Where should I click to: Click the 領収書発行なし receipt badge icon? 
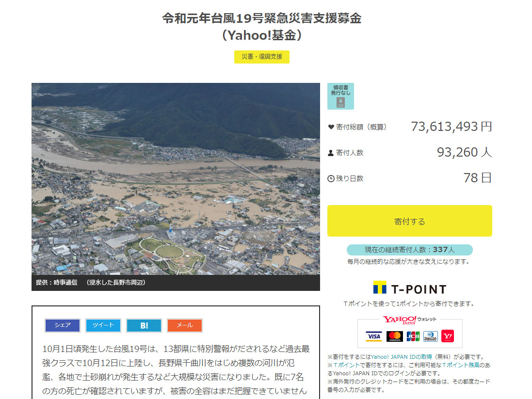click(340, 96)
